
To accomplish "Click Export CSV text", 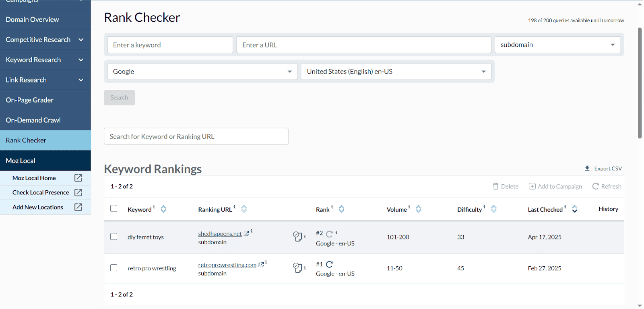I will [608, 169].
